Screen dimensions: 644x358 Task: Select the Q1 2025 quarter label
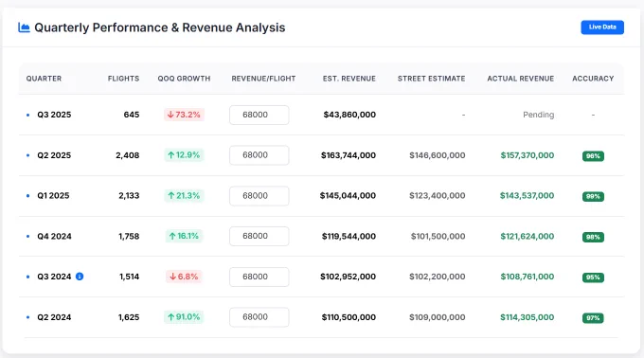pos(53,195)
